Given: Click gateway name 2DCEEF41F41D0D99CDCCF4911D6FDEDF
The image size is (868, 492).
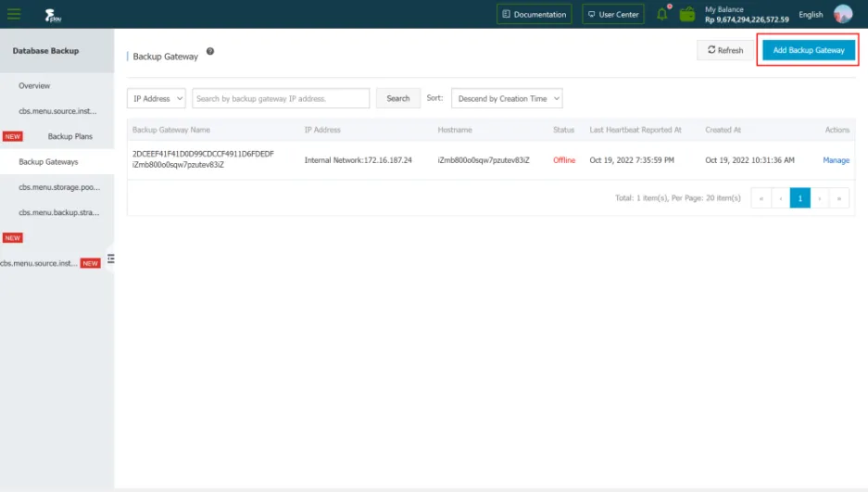Looking at the screenshot, I should click(203, 154).
